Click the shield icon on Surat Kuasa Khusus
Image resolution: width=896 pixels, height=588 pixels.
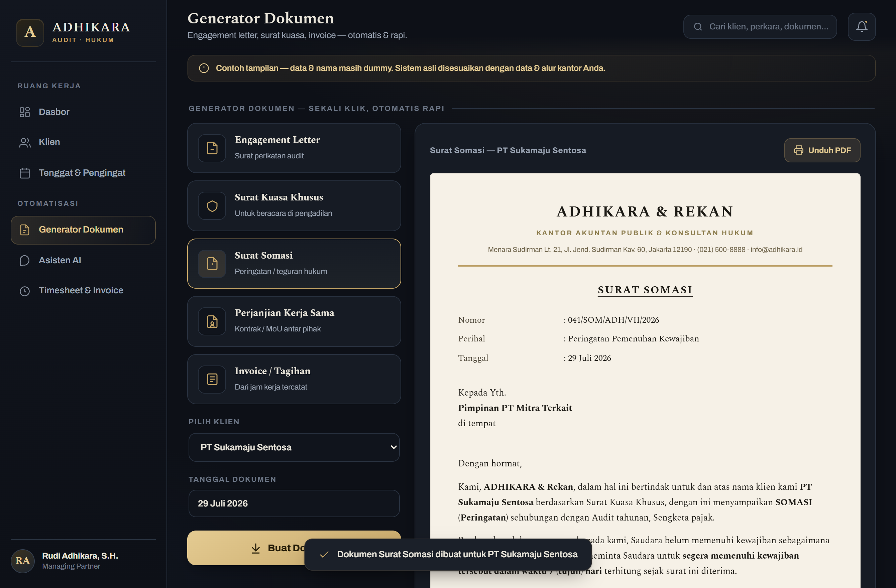[x=212, y=206]
